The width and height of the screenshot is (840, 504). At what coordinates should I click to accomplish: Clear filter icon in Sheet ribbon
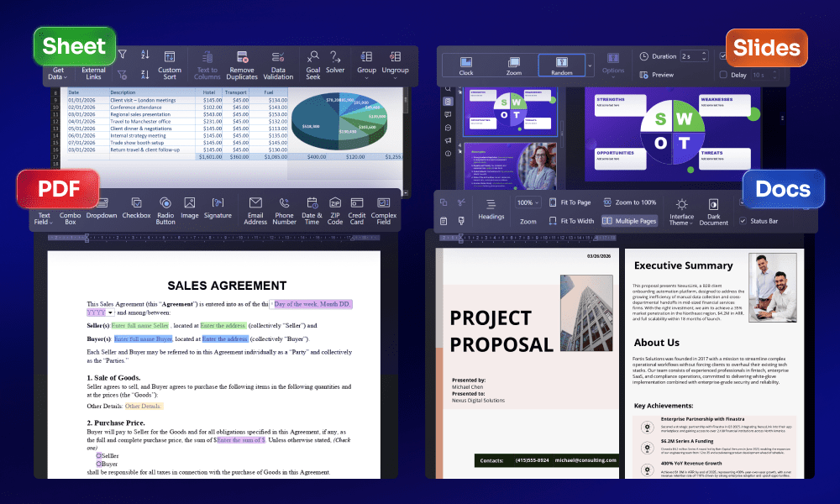123,75
